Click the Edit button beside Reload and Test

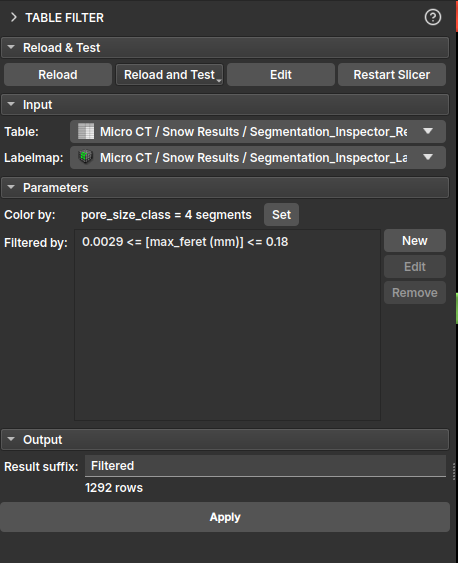coord(281,75)
